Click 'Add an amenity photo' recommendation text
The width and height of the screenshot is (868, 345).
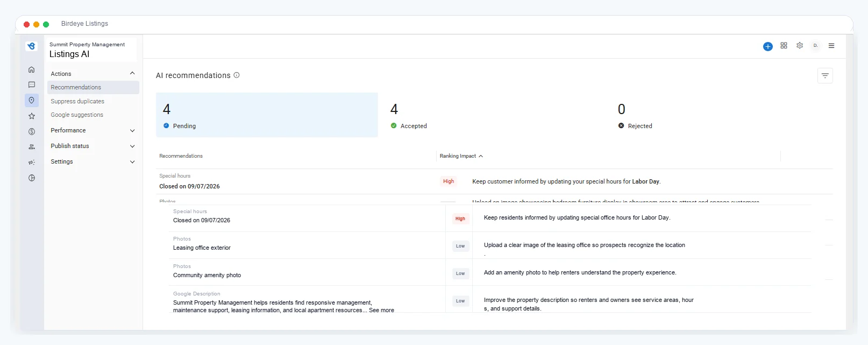580,272
